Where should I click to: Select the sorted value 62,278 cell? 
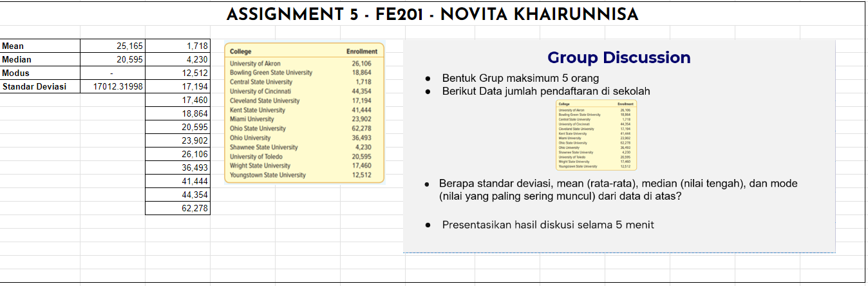coord(178,208)
